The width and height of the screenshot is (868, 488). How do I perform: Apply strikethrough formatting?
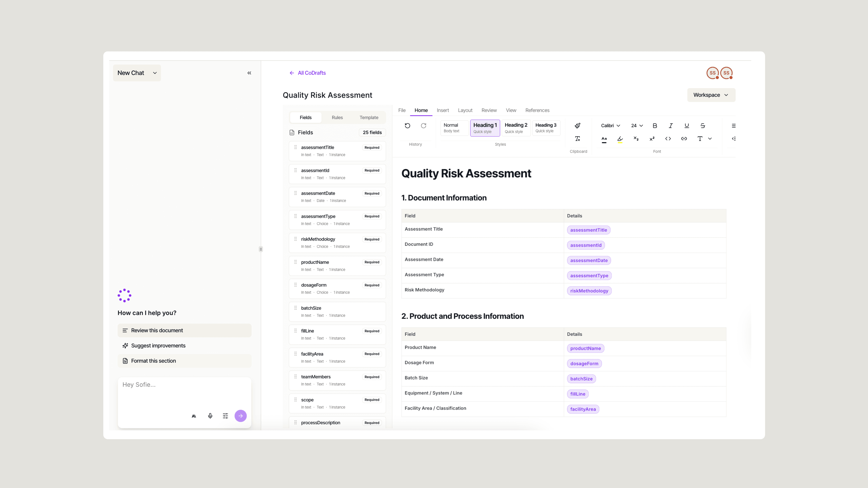[x=703, y=125]
